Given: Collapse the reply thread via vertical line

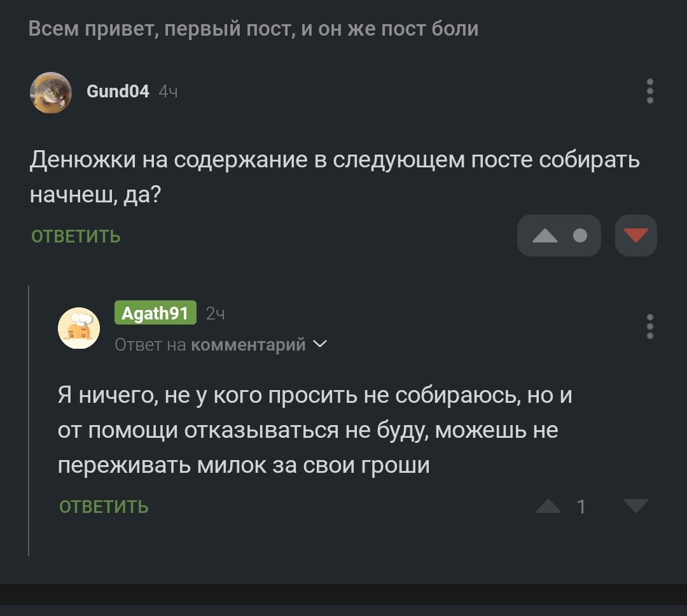Looking at the screenshot, I should click(29, 420).
